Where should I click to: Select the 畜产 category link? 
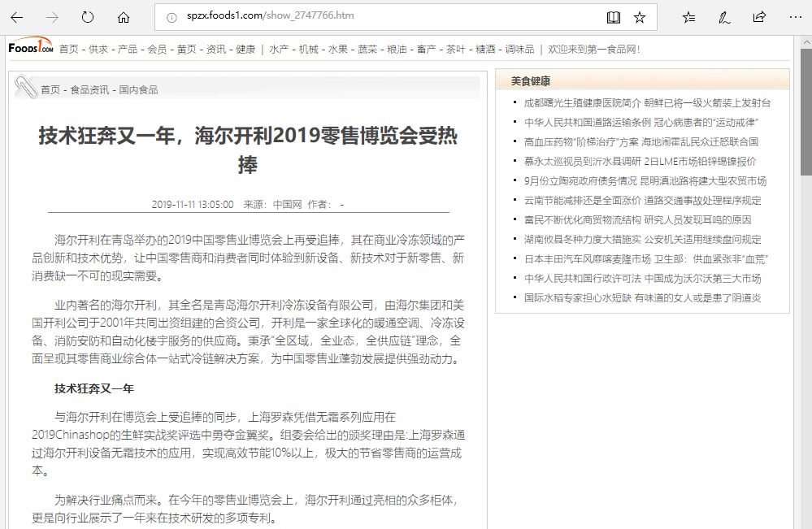point(426,50)
